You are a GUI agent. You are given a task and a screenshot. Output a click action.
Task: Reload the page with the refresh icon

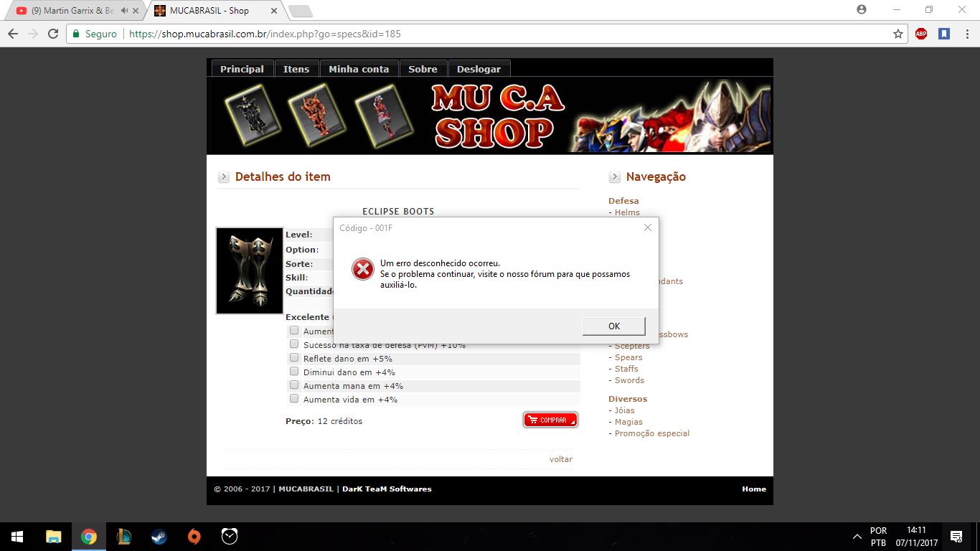pyautogui.click(x=53, y=34)
